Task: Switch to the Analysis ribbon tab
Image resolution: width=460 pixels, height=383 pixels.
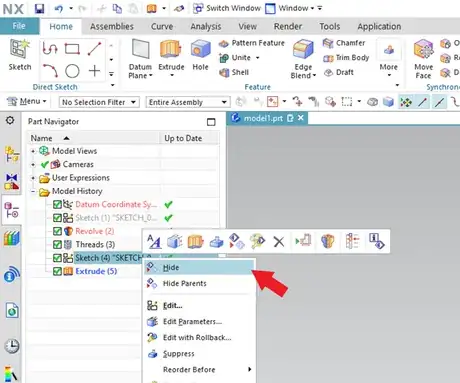Action: [x=206, y=26]
